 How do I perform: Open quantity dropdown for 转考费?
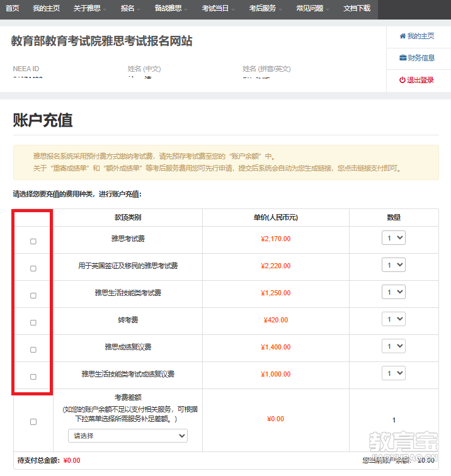[x=394, y=319]
